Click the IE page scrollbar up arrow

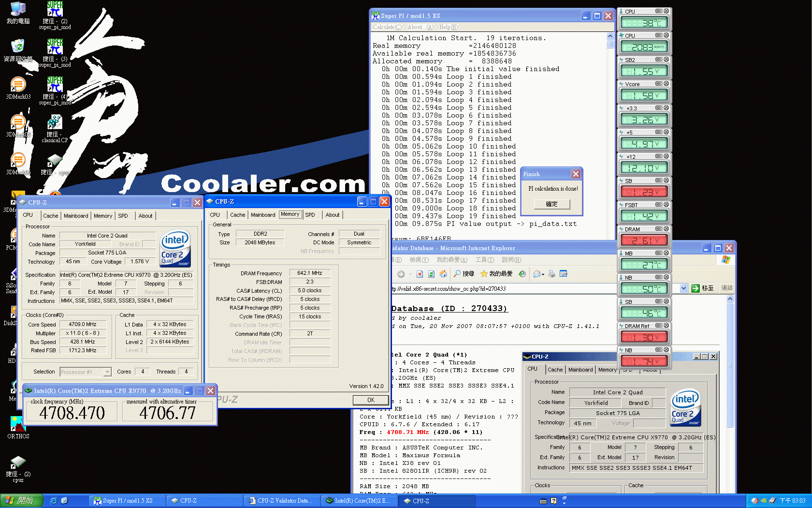730,299
